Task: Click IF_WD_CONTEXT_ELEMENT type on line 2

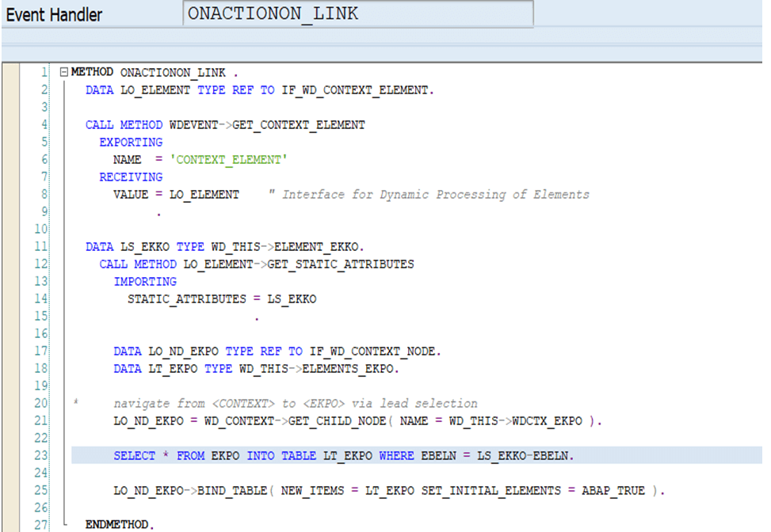Action: pos(354,90)
